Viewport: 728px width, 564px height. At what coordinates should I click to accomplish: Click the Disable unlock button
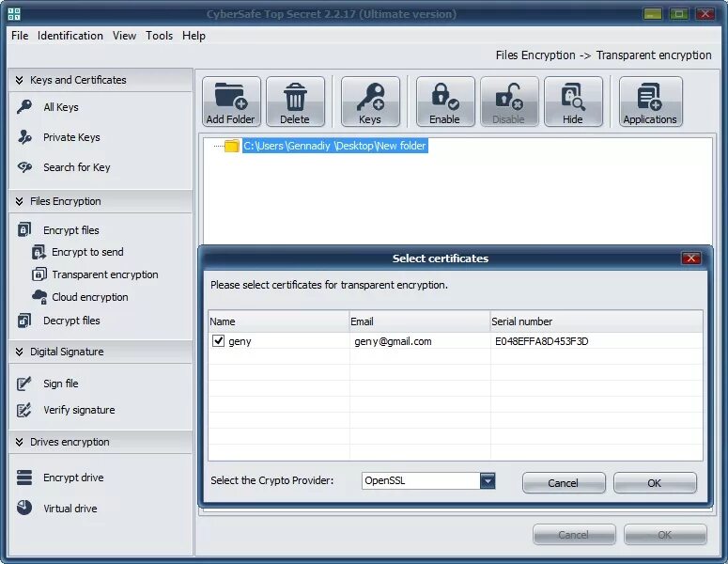tap(509, 102)
